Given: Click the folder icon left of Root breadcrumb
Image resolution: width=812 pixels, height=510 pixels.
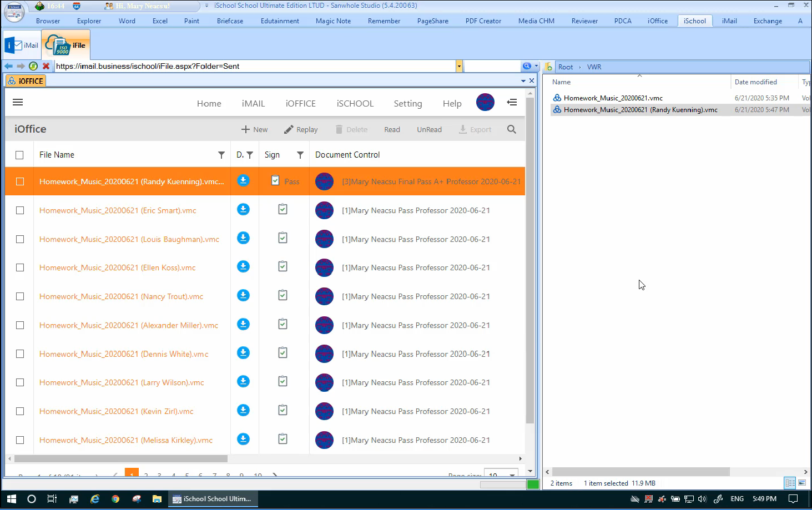Looking at the screenshot, I should pyautogui.click(x=548, y=67).
